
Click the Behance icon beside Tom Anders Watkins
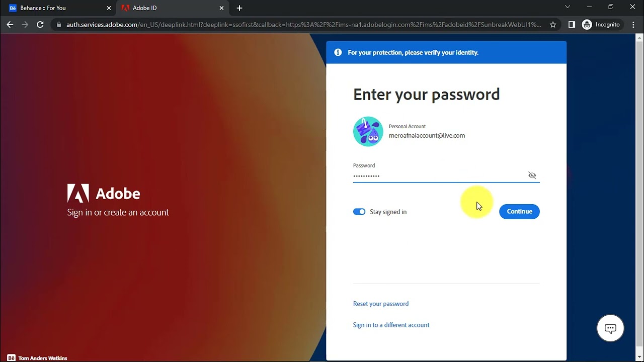click(12, 358)
